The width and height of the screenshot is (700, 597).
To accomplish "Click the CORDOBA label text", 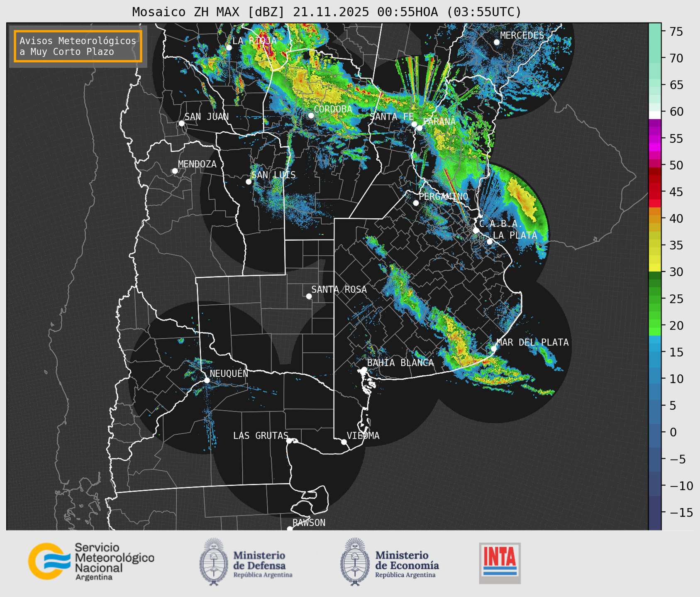I will 333,109.
